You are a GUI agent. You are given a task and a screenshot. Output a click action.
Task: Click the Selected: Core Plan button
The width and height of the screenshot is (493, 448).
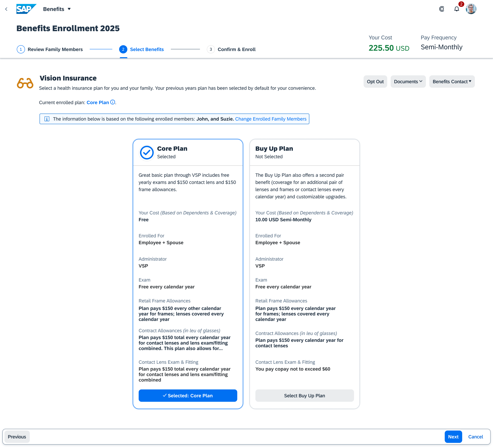(x=188, y=395)
